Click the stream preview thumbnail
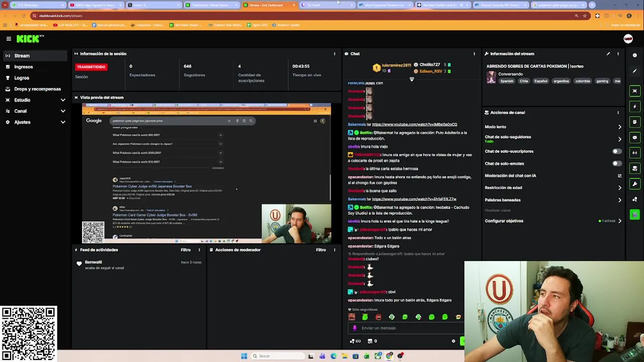This screenshot has width=644, height=362. [206, 173]
